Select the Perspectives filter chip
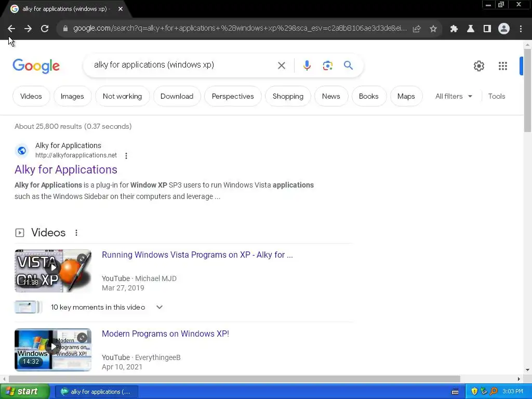 coord(233,96)
